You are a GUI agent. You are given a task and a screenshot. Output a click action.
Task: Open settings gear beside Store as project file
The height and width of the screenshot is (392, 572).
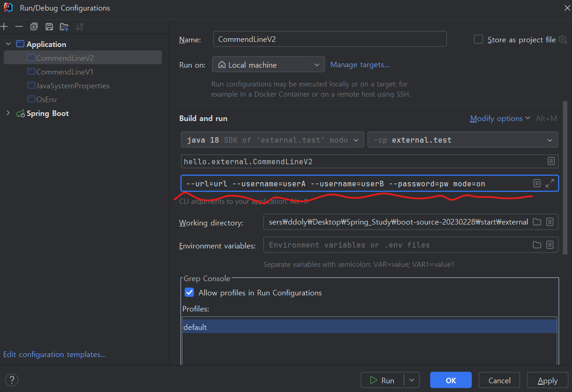(x=562, y=40)
